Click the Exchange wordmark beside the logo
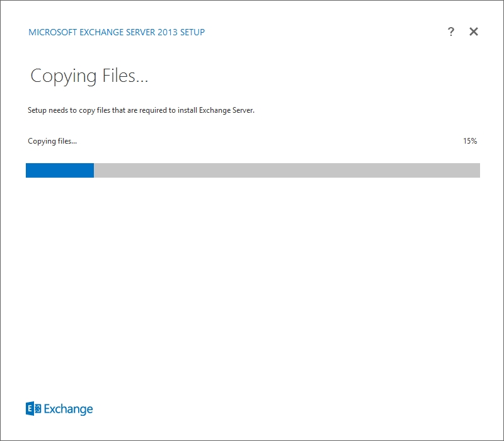The image size is (504, 441). 68,409
